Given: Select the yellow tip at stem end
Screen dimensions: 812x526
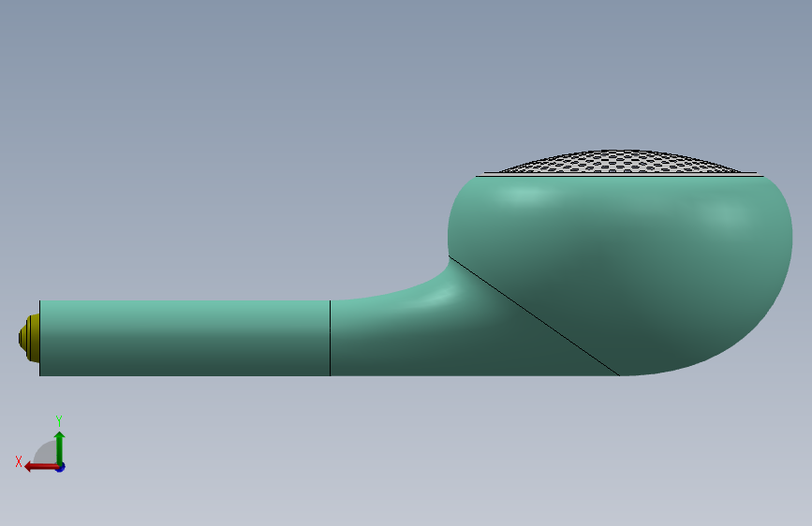Looking at the screenshot, I should [x=29, y=338].
